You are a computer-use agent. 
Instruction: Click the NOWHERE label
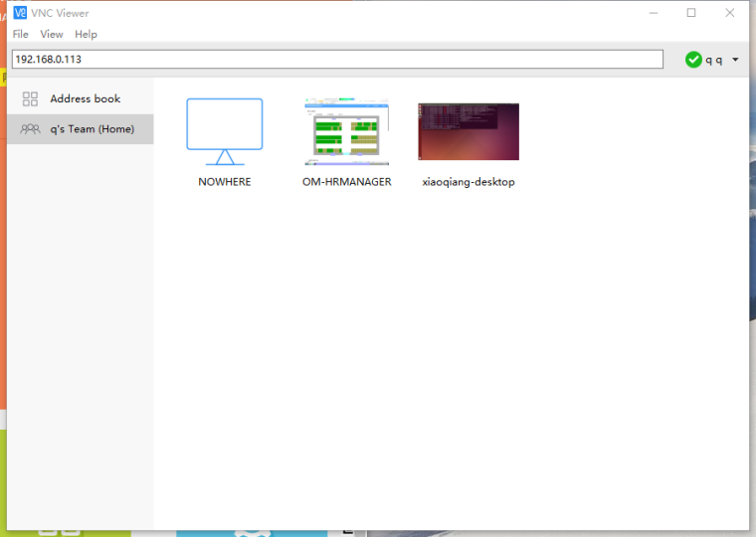pyautogui.click(x=225, y=182)
